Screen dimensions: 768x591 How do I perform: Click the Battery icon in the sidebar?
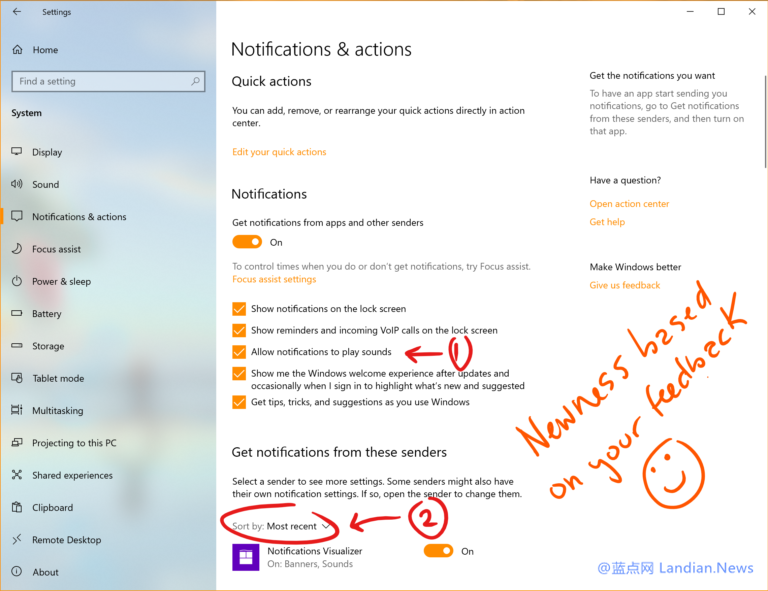[17, 314]
